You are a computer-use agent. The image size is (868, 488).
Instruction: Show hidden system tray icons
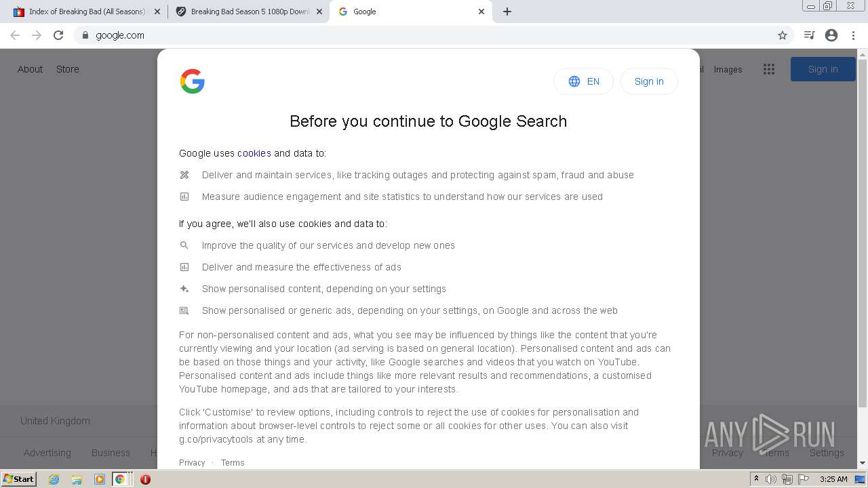pos(756,479)
